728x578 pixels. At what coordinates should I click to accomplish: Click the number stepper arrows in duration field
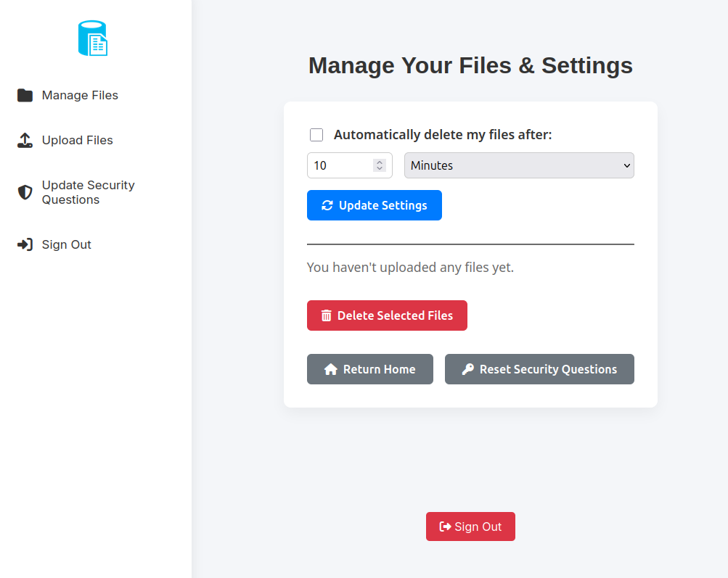[x=379, y=165]
